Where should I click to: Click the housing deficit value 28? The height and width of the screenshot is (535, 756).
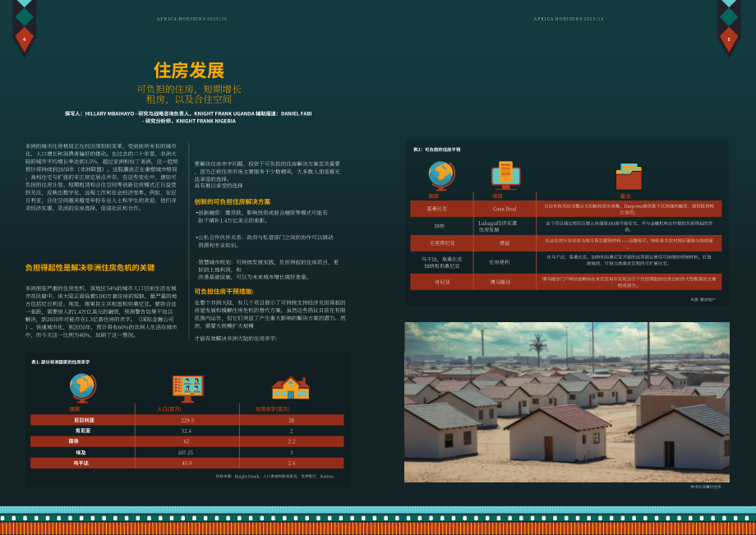click(x=291, y=420)
